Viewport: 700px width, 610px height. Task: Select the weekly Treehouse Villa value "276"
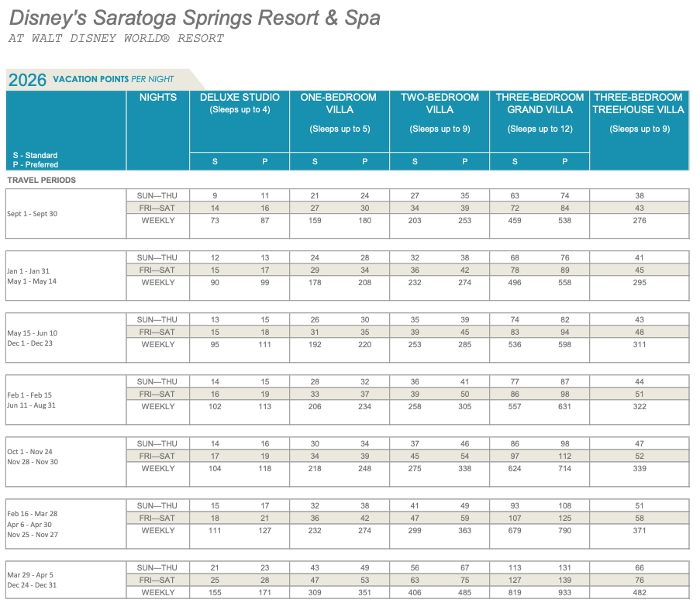coord(640,221)
